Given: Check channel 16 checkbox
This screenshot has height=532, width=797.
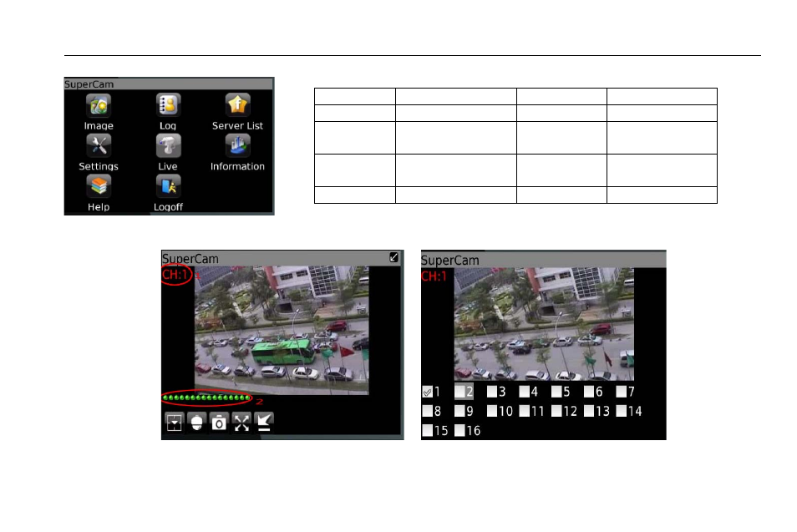Looking at the screenshot, I should coord(460,430).
